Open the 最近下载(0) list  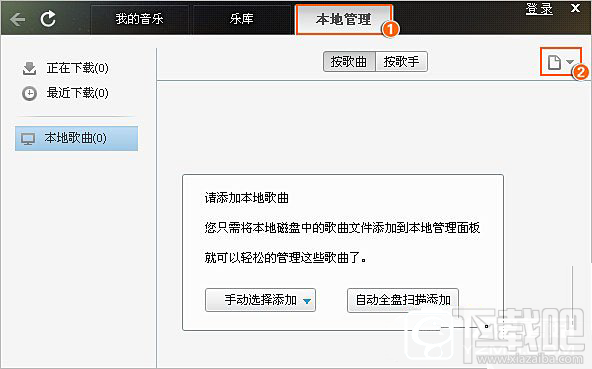tap(77, 93)
